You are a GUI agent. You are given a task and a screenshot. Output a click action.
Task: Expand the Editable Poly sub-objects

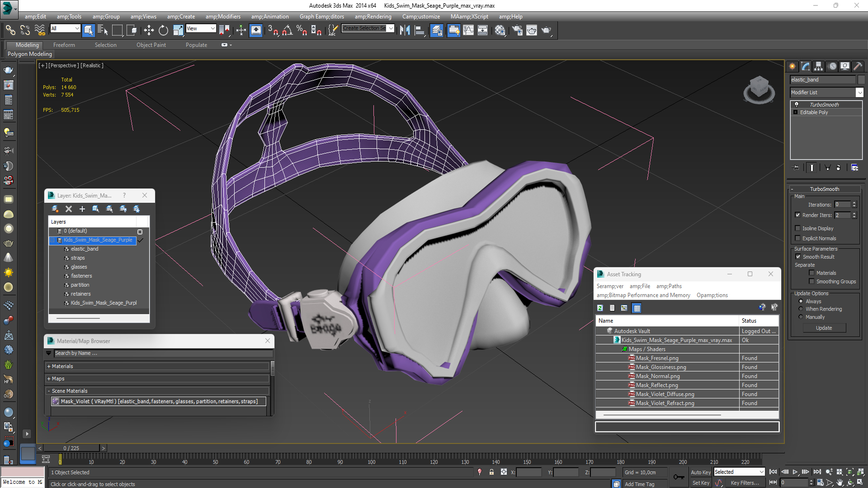pos(796,112)
